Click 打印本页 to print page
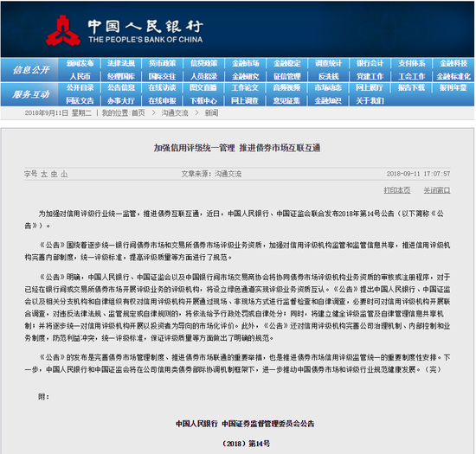Image resolution: width=476 pixels, height=454 pixels. (x=397, y=190)
